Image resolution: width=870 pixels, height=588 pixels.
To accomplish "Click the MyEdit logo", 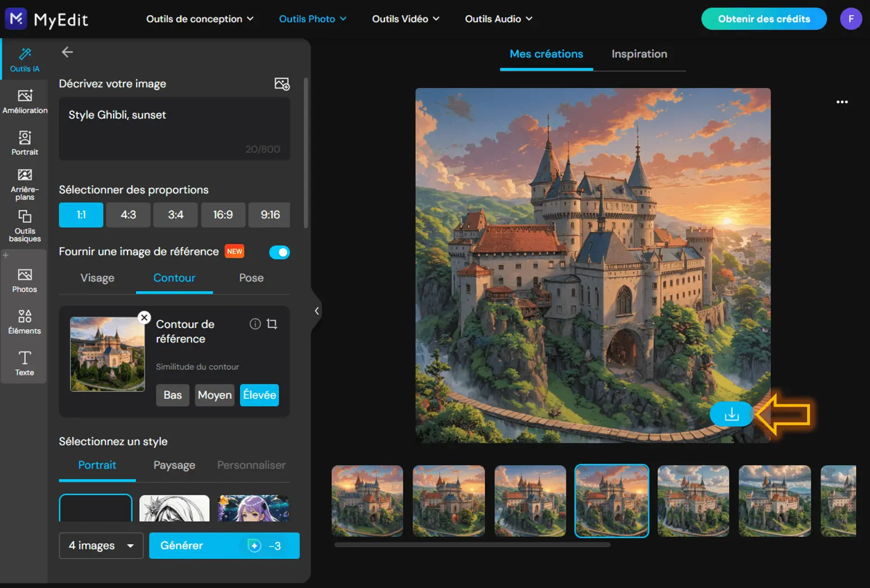I will coord(47,19).
